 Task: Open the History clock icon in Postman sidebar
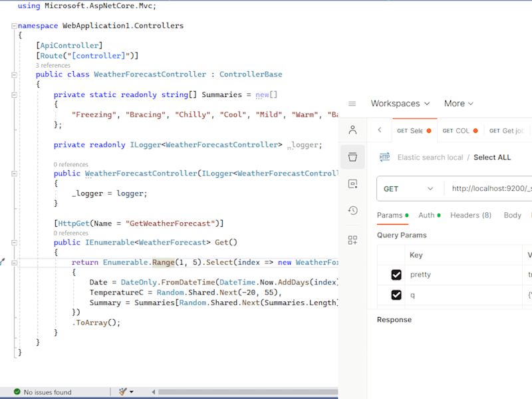pyautogui.click(x=352, y=210)
